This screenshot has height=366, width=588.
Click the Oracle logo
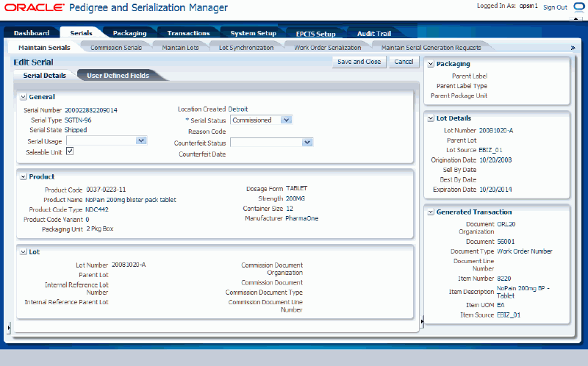[35, 7]
